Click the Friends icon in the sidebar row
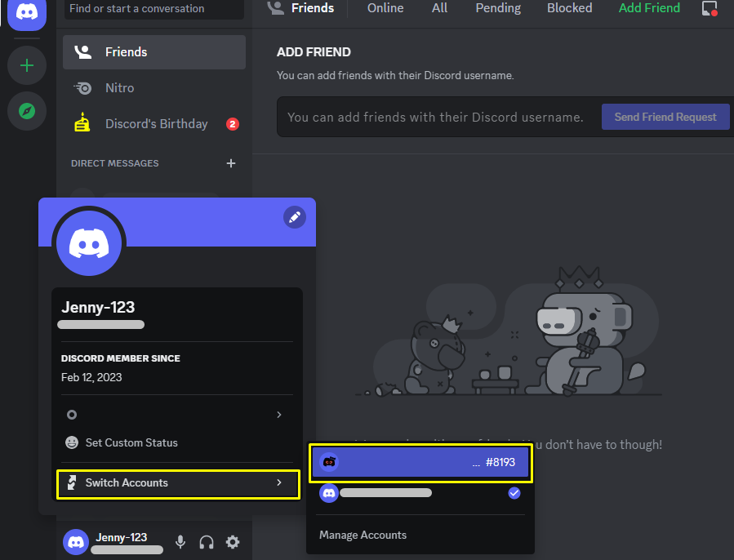Image resolution: width=734 pixels, height=560 pixels. (x=83, y=52)
